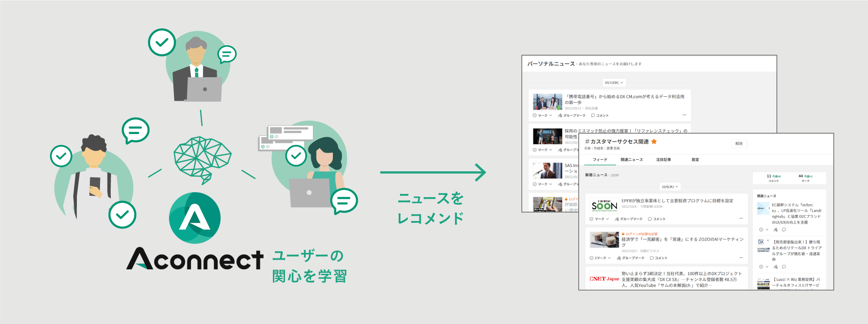Click comment bubble icon on リテールDX article
The image size is (868, 324).
click(x=784, y=267)
